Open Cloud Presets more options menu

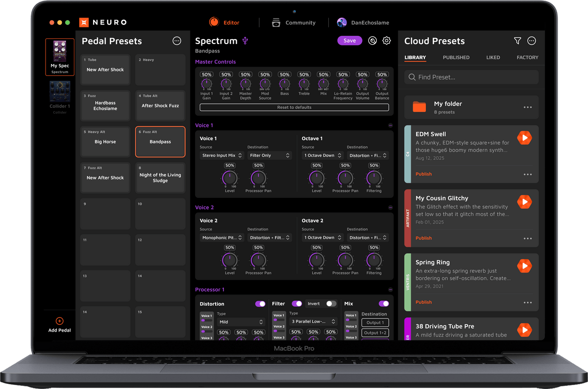532,41
